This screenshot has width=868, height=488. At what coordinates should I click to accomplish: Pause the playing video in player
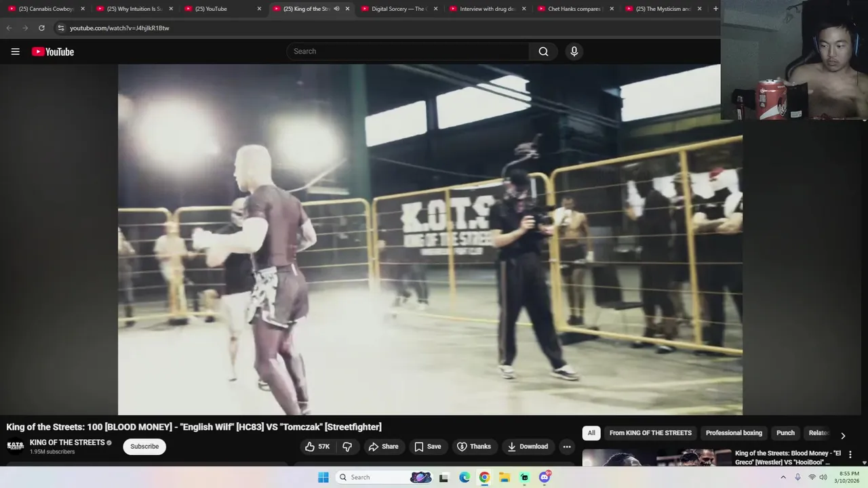[430, 239]
